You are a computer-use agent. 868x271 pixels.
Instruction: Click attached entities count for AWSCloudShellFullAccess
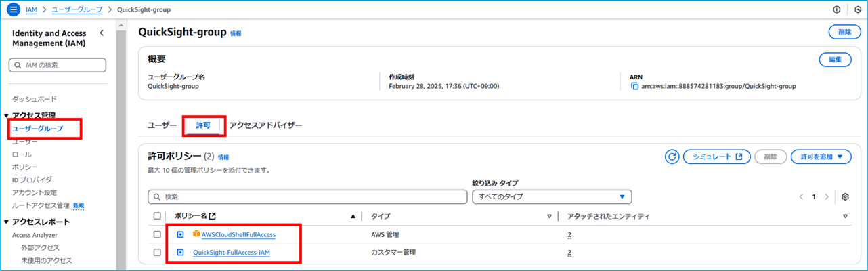pos(569,234)
